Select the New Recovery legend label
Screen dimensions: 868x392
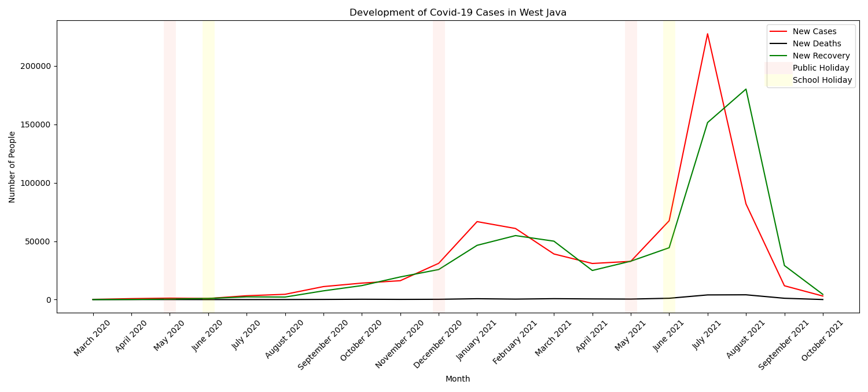pyautogui.click(x=821, y=56)
